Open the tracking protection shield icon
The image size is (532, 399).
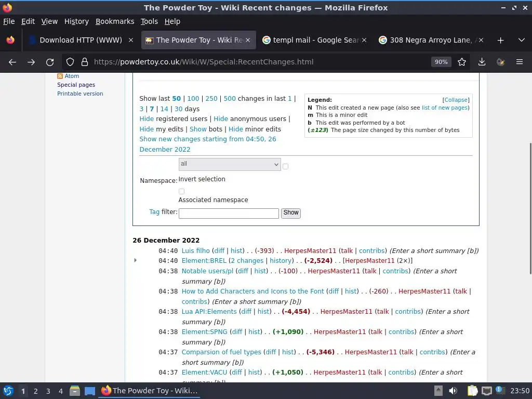coord(70,62)
